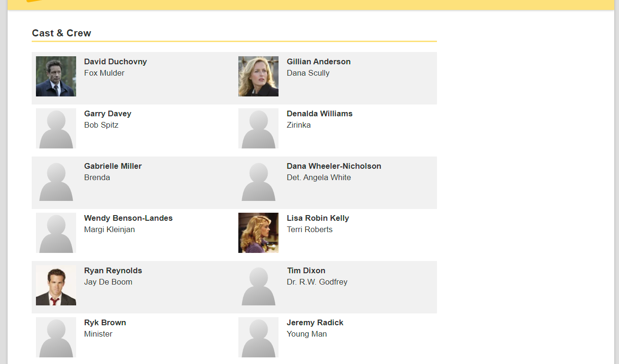Open Gillian Anderson's photo thumbnail
This screenshot has width=619, height=364.
pyautogui.click(x=258, y=76)
